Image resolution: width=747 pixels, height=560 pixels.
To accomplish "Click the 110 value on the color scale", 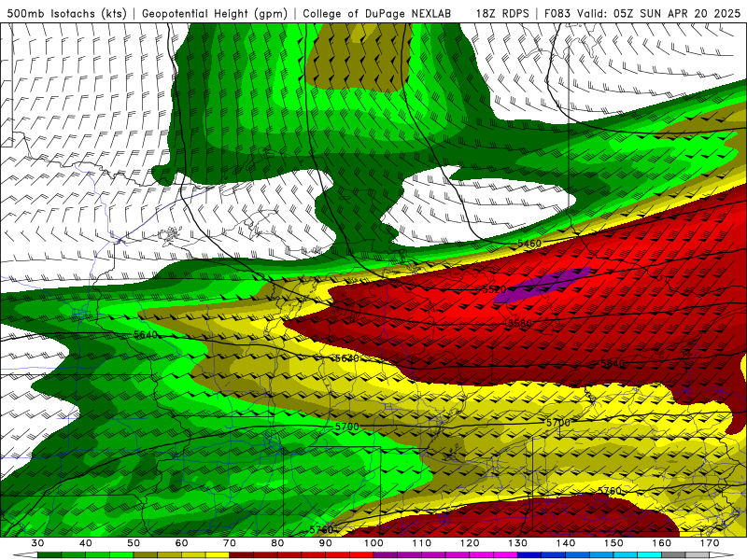I will coord(422,543).
